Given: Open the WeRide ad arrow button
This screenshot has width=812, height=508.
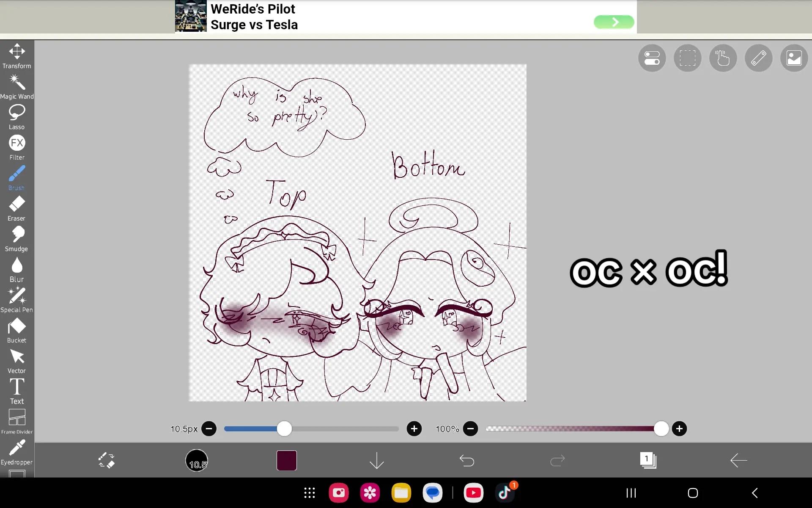Looking at the screenshot, I should (614, 22).
